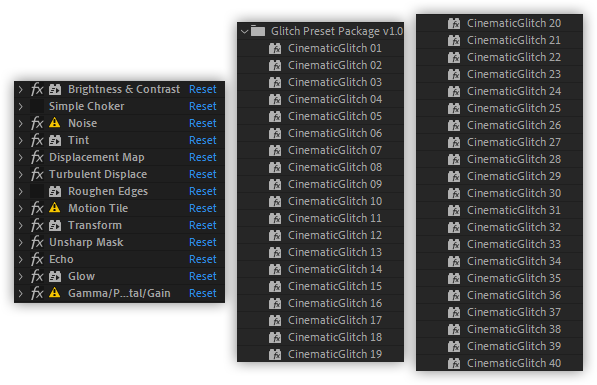
Task: Expand Noise effect properties
Action: pyautogui.click(x=21, y=123)
